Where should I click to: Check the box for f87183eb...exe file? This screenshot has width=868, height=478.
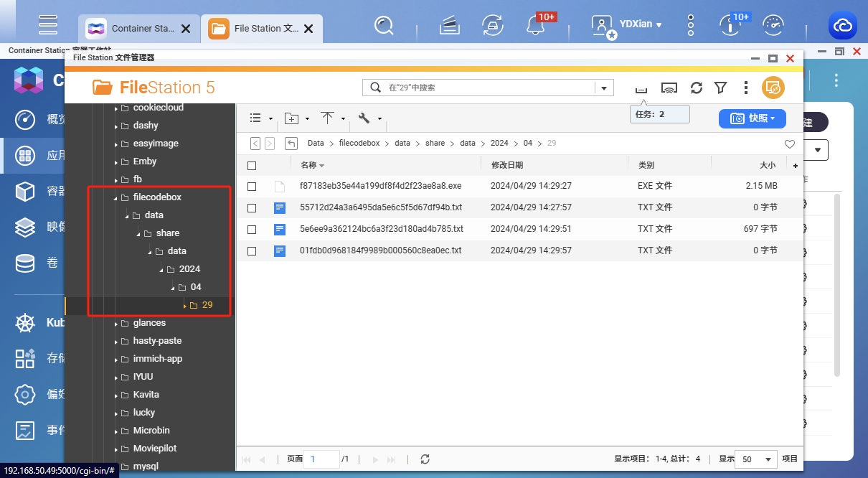point(252,187)
